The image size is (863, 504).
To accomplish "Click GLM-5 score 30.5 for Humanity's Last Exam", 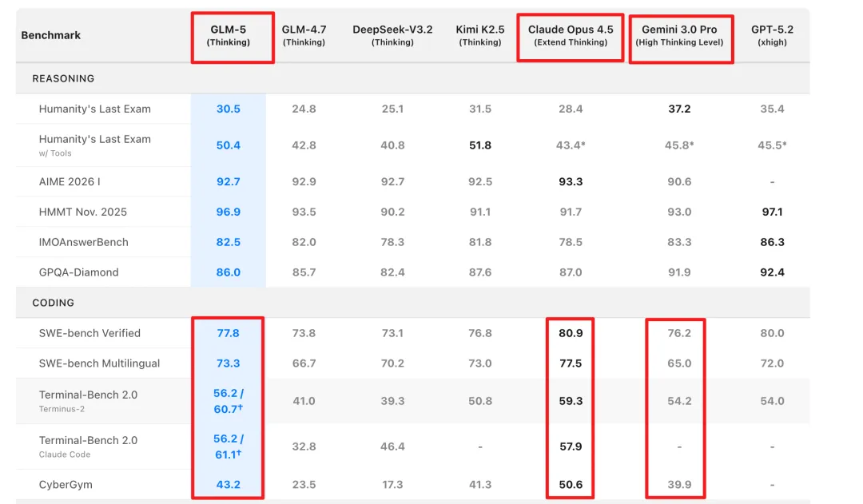I will click(229, 109).
